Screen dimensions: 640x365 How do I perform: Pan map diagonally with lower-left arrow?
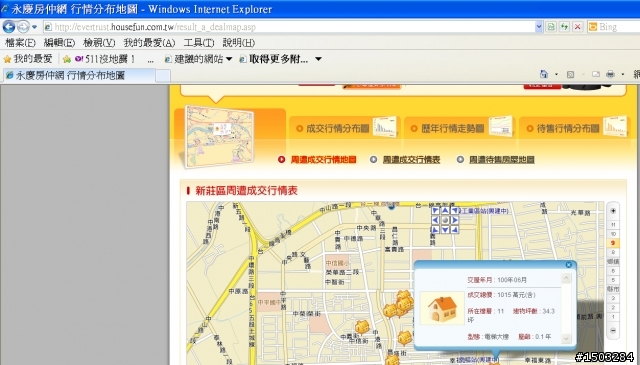(435, 230)
